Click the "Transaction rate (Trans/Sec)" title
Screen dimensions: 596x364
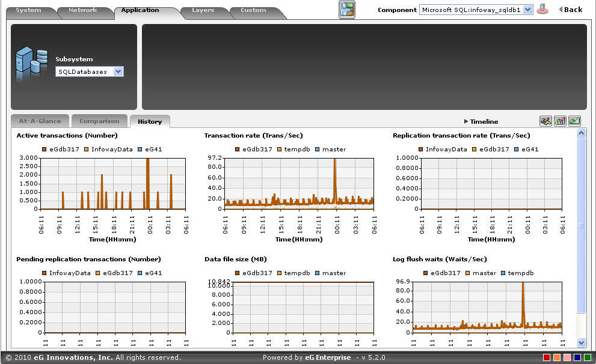[x=254, y=136]
